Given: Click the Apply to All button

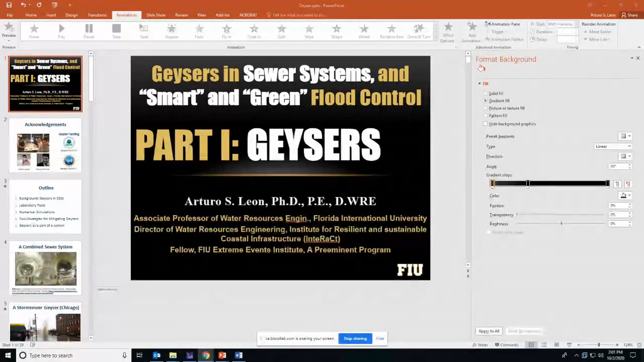Looking at the screenshot, I should point(489,331).
